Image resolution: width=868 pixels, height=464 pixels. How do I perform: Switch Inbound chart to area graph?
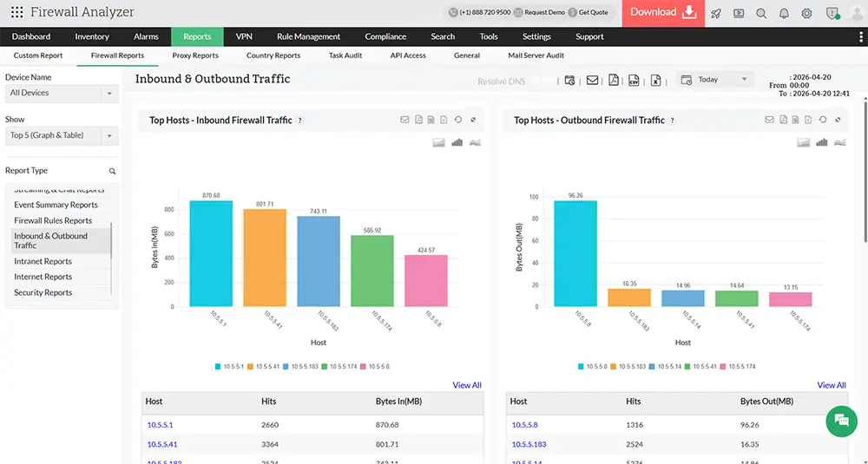pos(438,143)
